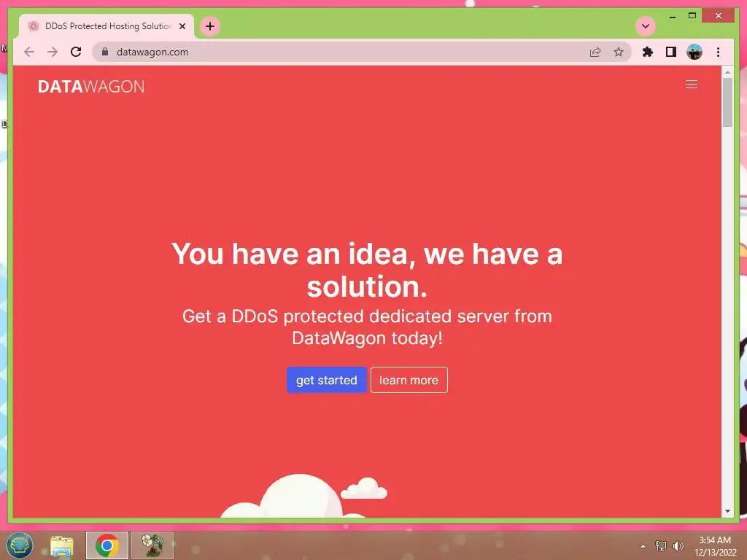Open the volume tray icon
Image resolution: width=747 pixels, height=560 pixels.
tap(678, 546)
